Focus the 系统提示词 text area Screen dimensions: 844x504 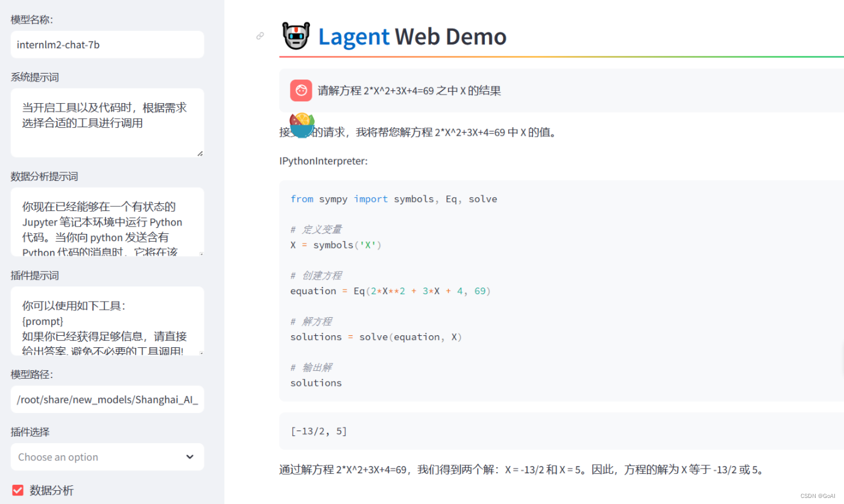107,123
